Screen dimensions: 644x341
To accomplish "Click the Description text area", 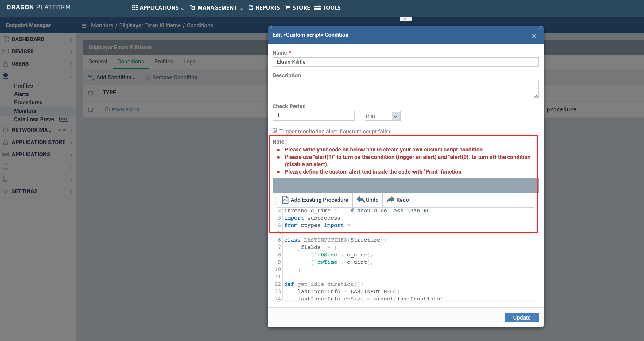I will pyautogui.click(x=405, y=90).
